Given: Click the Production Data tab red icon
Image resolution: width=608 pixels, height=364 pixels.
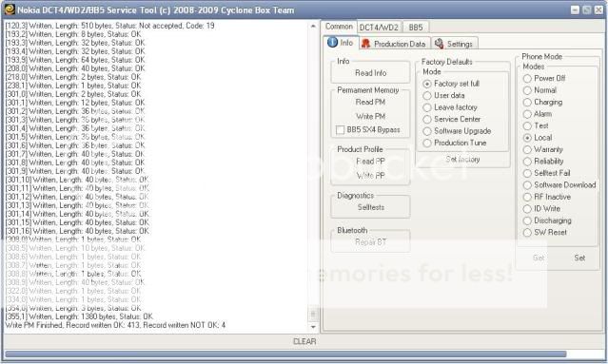Looking at the screenshot, I should click(x=365, y=44).
